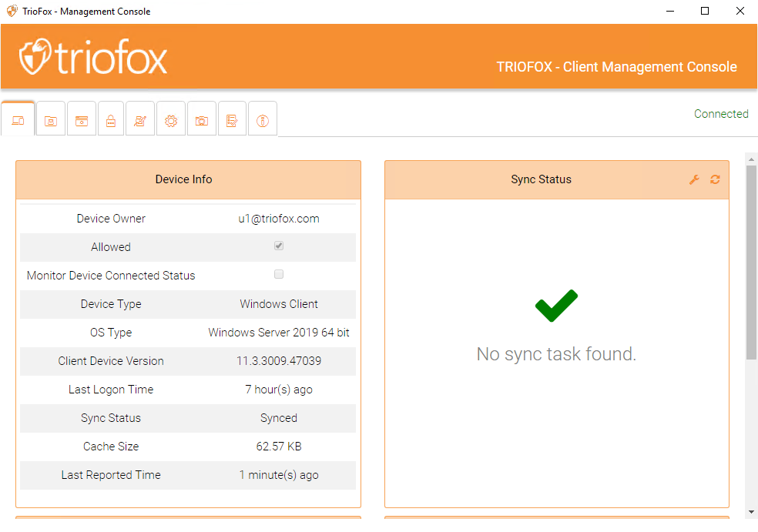758x532 pixels.
Task: Open the folder-with-laptop icon tab
Action: [x=51, y=119]
